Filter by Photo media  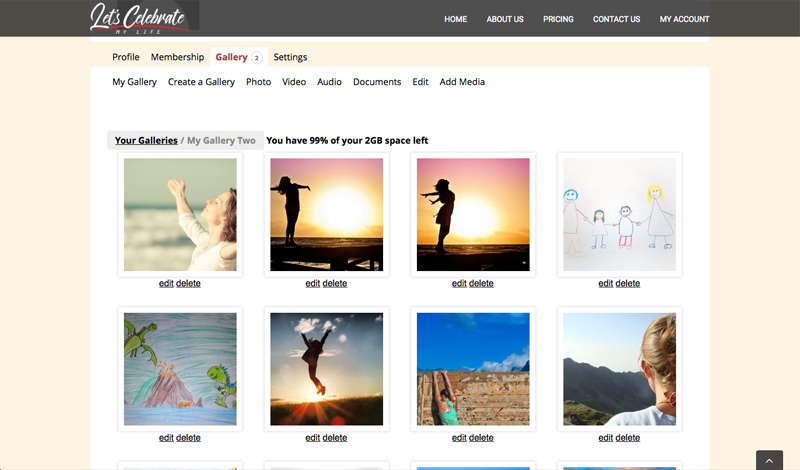coord(258,82)
